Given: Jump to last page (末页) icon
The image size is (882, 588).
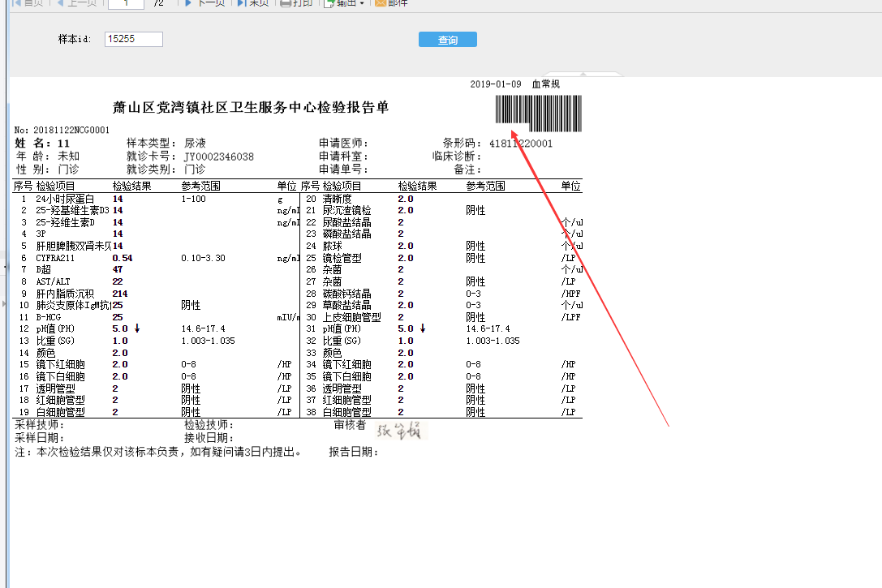Looking at the screenshot, I should coord(241,3).
